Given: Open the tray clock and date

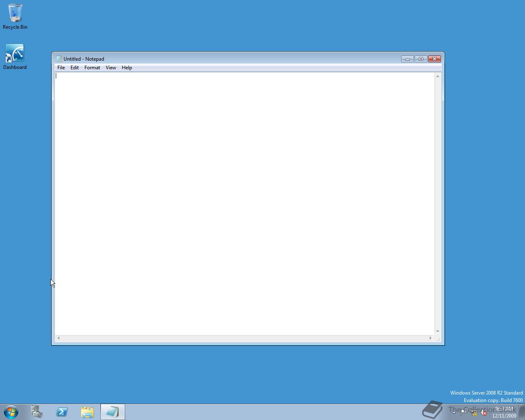Looking at the screenshot, I should coord(504,412).
